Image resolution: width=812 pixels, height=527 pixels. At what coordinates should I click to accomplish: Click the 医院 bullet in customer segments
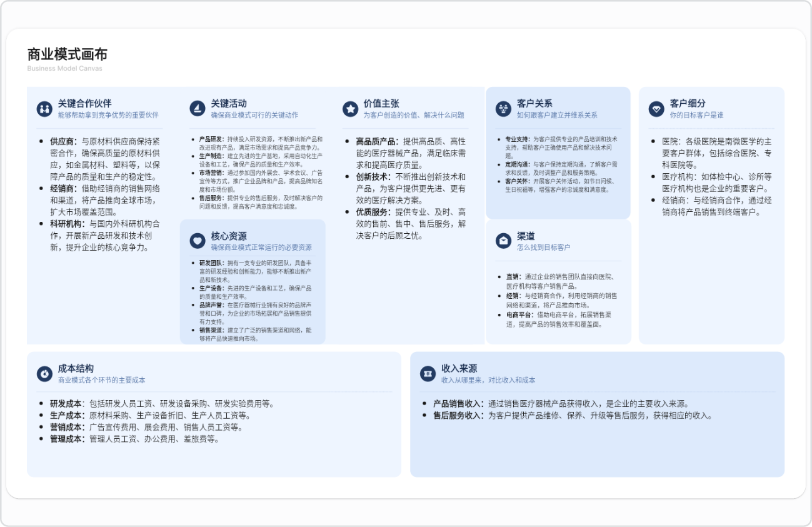[718, 153]
